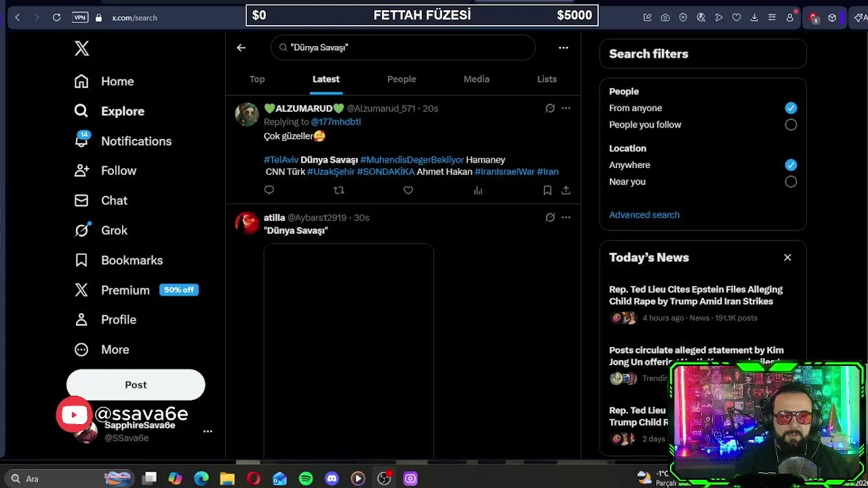Launch File Explorer from taskbar
Screen dimensions: 868x488
point(227,479)
